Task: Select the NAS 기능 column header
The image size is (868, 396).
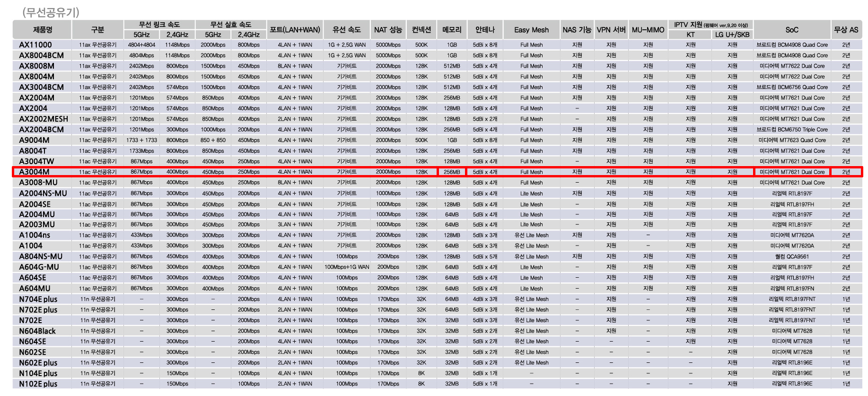Action: (x=577, y=29)
